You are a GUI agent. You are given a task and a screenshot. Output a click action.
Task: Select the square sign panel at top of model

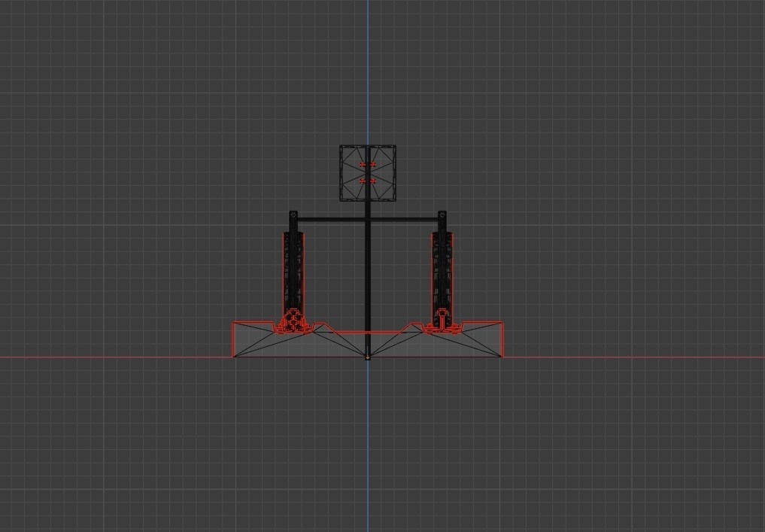click(368, 173)
